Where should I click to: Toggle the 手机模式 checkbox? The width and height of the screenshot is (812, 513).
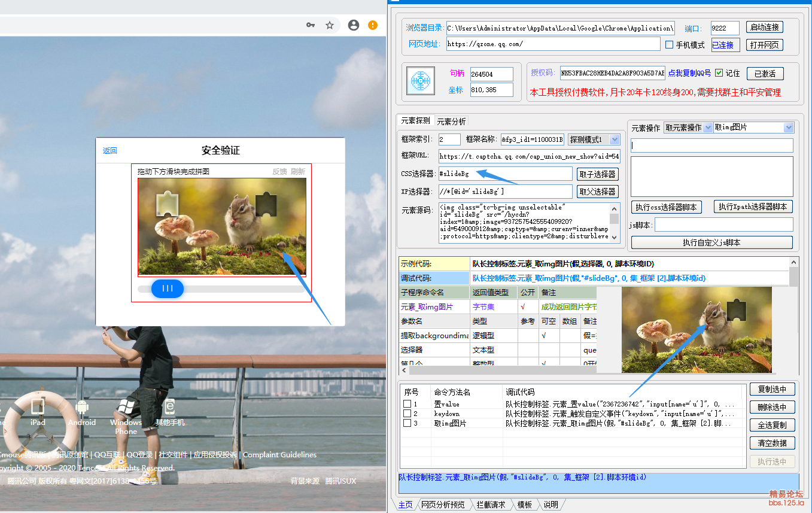pyautogui.click(x=670, y=44)
